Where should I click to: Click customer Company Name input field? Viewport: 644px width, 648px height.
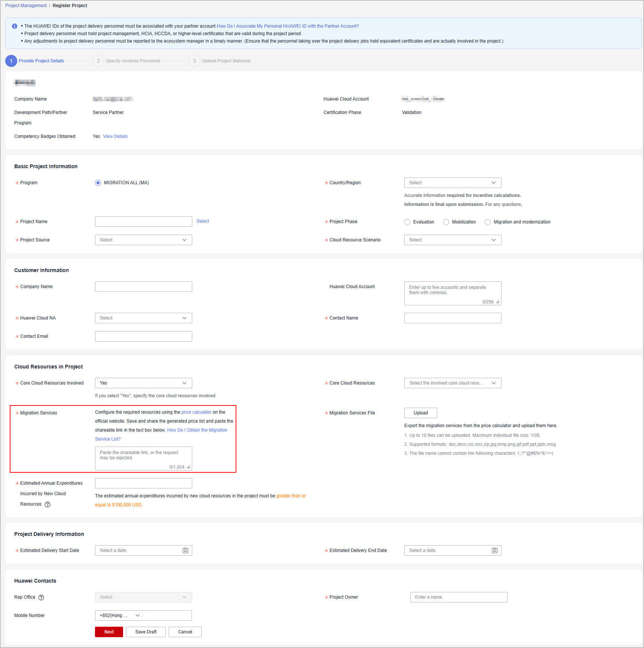tap(144, 287)
